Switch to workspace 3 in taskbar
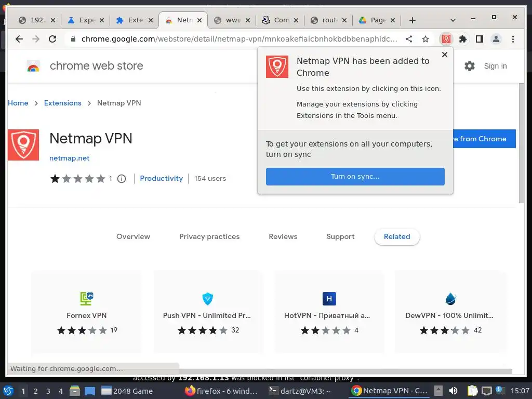This screenshot has width=532, height=399. [x=48, y=391]
